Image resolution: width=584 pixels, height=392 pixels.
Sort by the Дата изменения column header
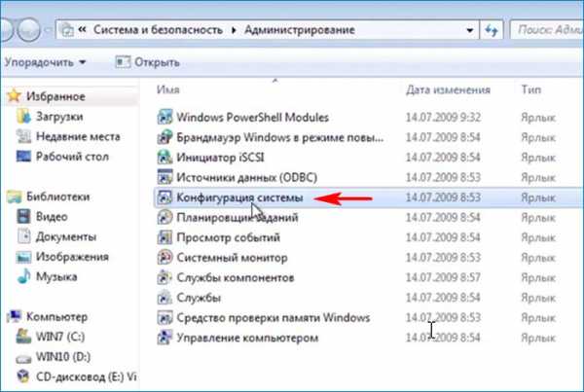pos(448,89)
